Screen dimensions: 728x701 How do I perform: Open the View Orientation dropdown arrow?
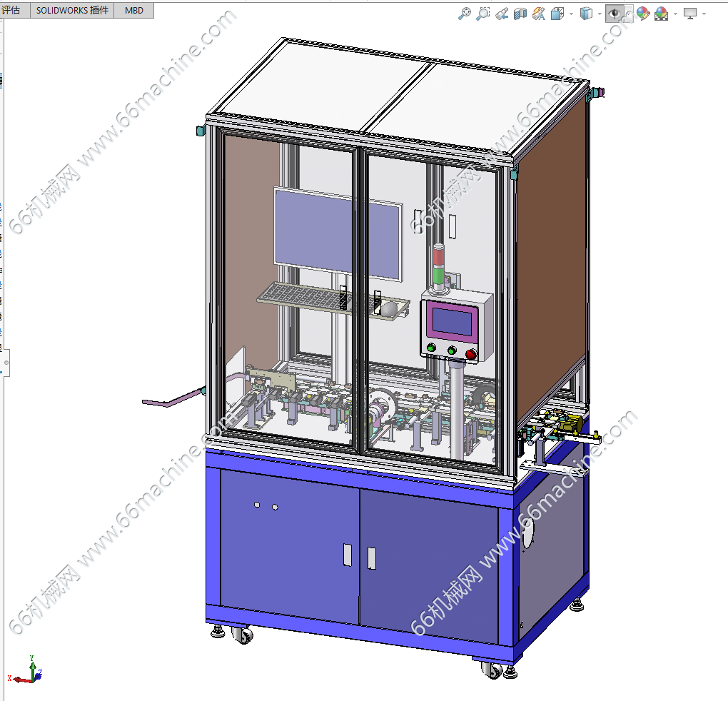click(571, 14)
